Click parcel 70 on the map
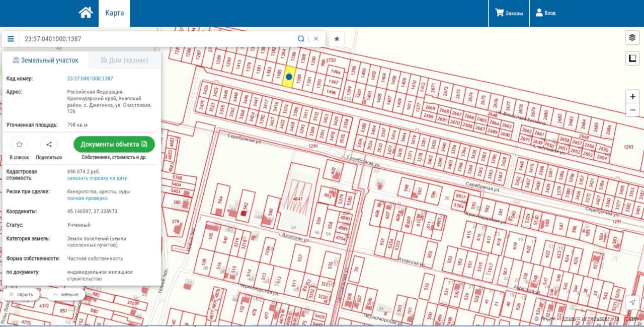Screen dimensions: 644x327 (356, 269)
